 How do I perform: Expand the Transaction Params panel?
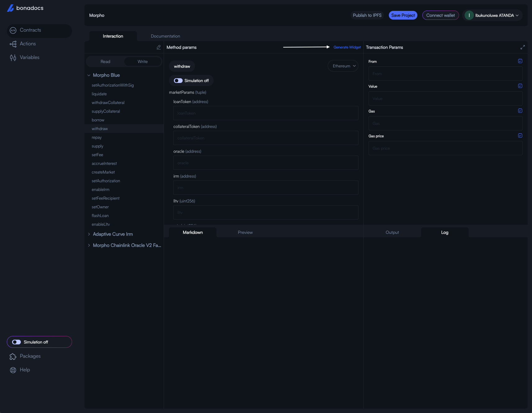[x=523, y=47]
